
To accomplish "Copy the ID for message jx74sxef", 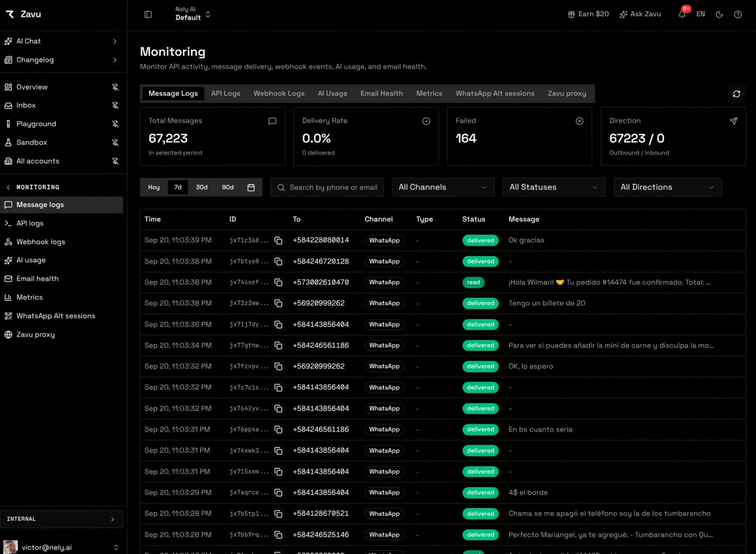I will pos(278,283).
